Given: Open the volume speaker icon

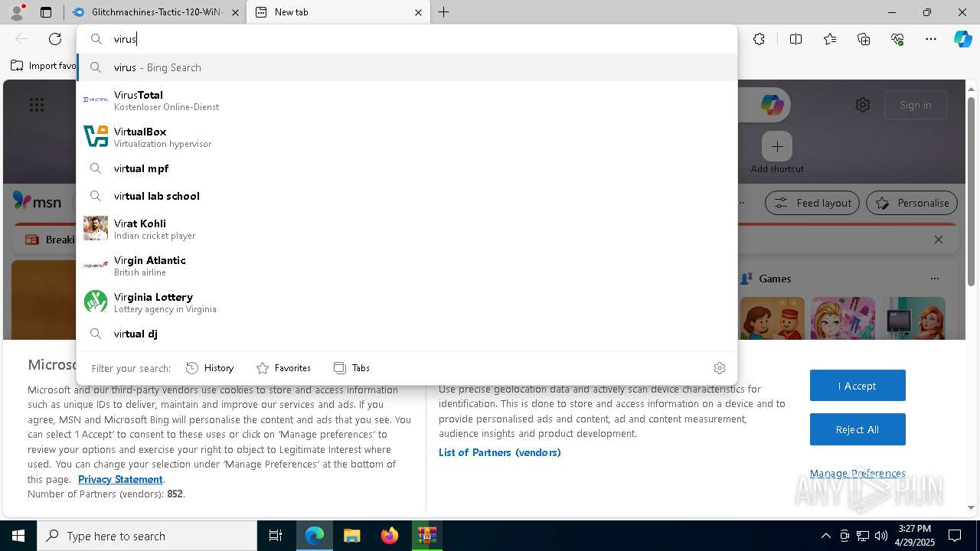Looking at the screenshot, I should [881, 536].
